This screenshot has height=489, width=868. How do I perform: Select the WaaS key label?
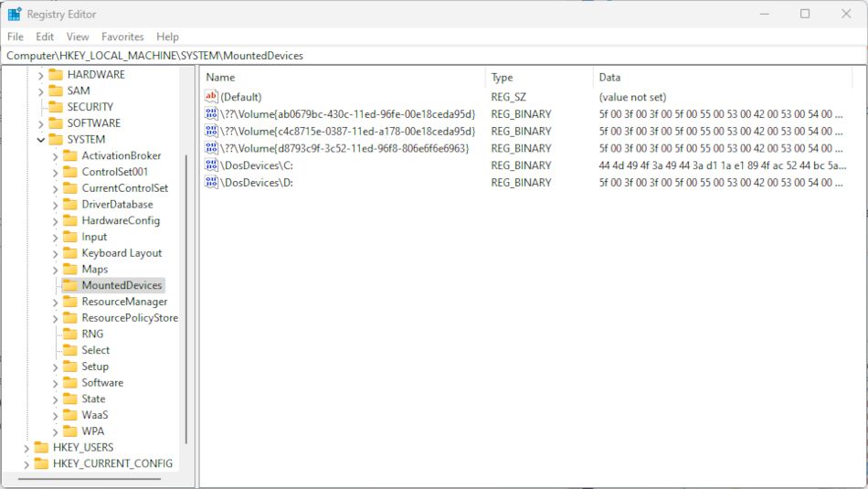[x=95, y=415]
